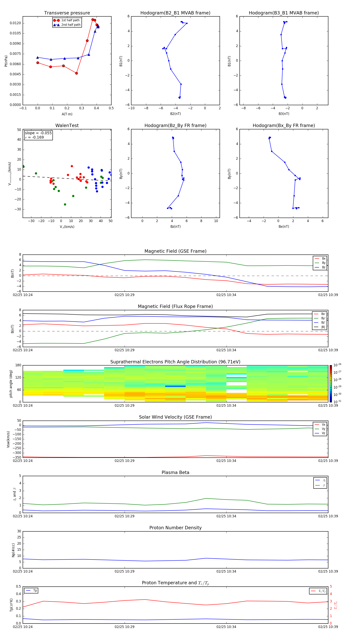The height and width of the screenshot is (644, 351).
Task: Click the 'Hodogram(B3_B1 MVAB frame)' title
Action: (x=284, y=13)
